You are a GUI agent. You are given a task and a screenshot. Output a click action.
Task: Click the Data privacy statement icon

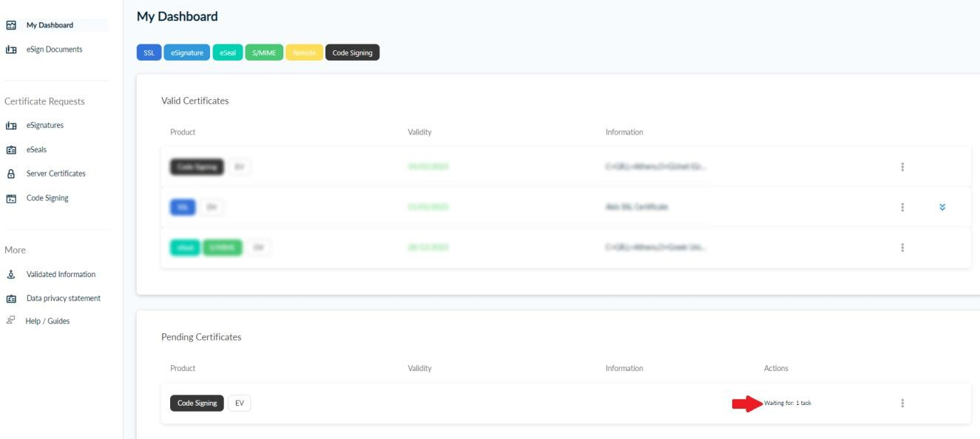(10, 299)
